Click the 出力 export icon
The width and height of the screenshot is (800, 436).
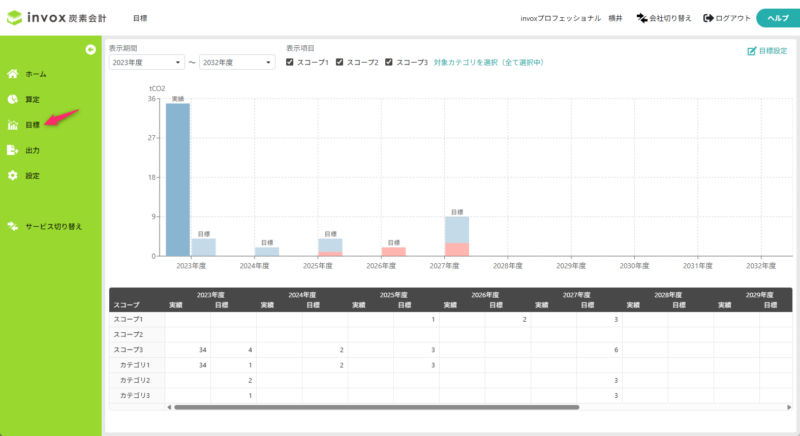12,150
